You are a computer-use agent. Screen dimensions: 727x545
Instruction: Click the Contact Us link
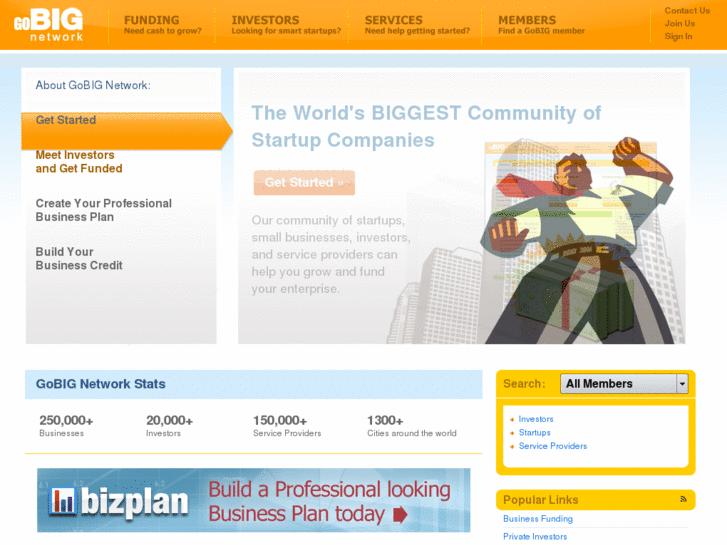coord(687,11)
